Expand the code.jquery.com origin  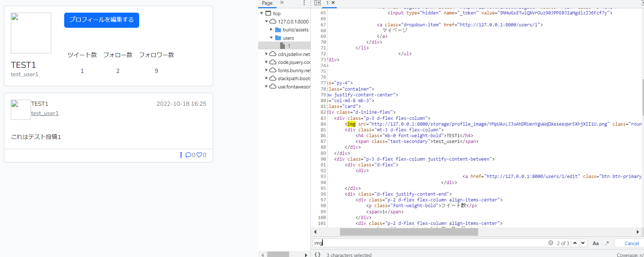[267, 62]
